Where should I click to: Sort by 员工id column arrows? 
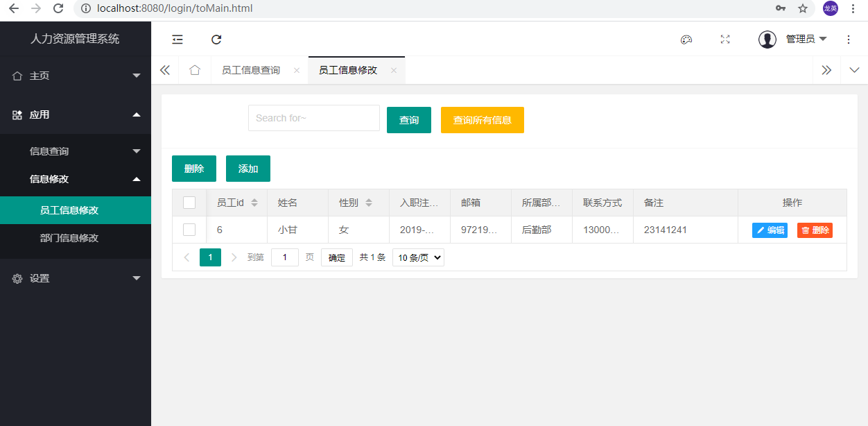tap(254, 203)
